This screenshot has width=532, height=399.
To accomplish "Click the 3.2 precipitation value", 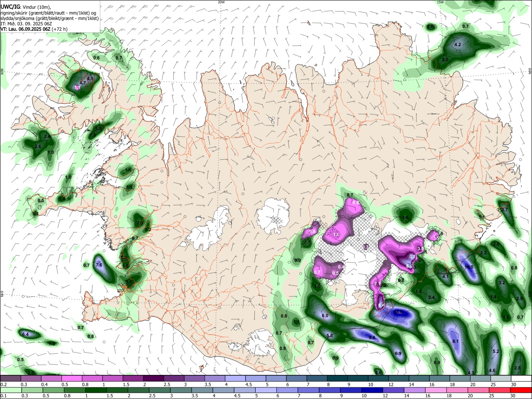I will tap(502, 283).
